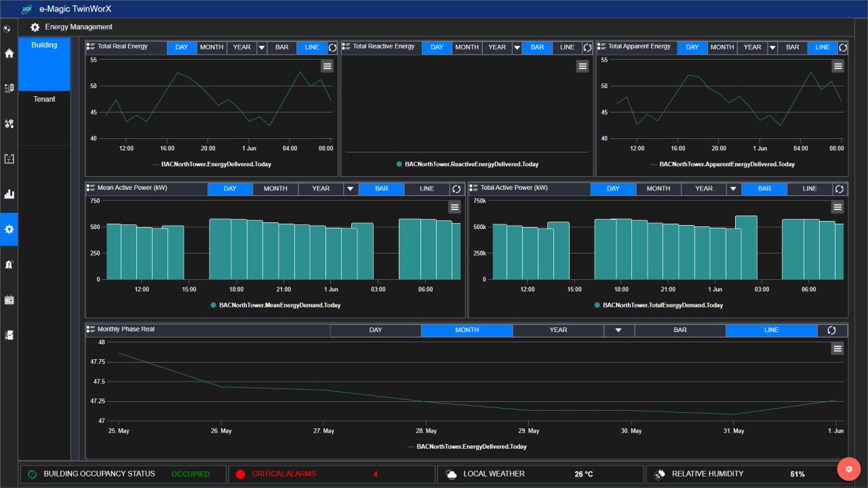This screenshot has width=868, height=488.
Task: Set Monthly Phase Real range to YEAR
Action: (x=558, y=330)
